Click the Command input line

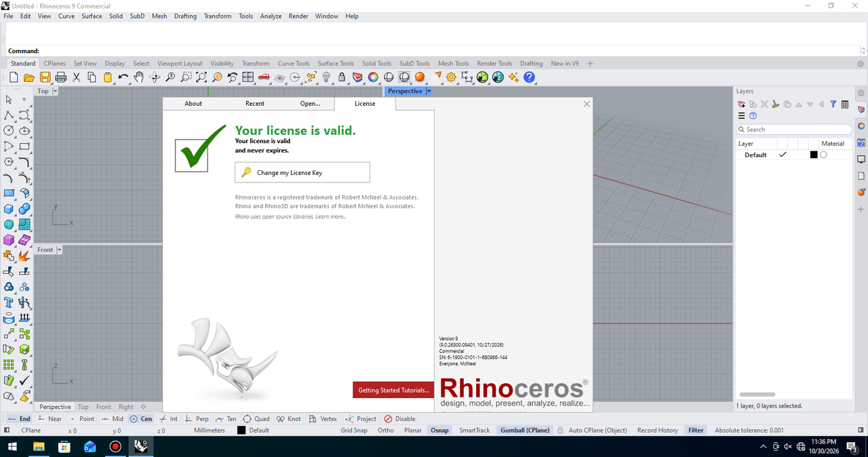point(434,51)
